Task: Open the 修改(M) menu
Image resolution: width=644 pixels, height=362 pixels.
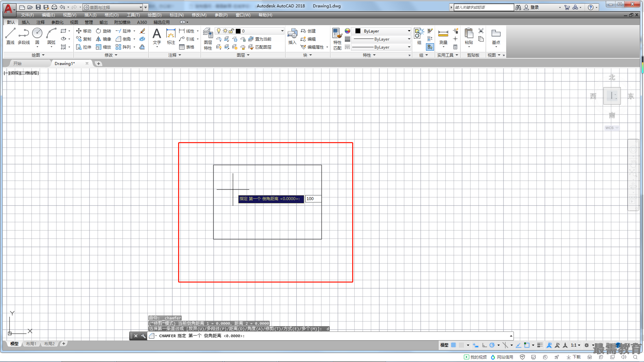Action: [x=199, y=15]
